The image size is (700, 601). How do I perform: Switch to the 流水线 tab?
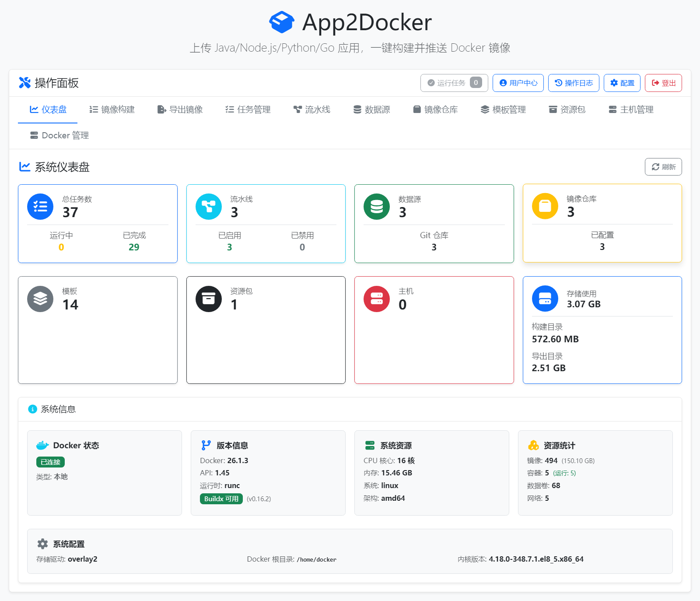point(312,109)
